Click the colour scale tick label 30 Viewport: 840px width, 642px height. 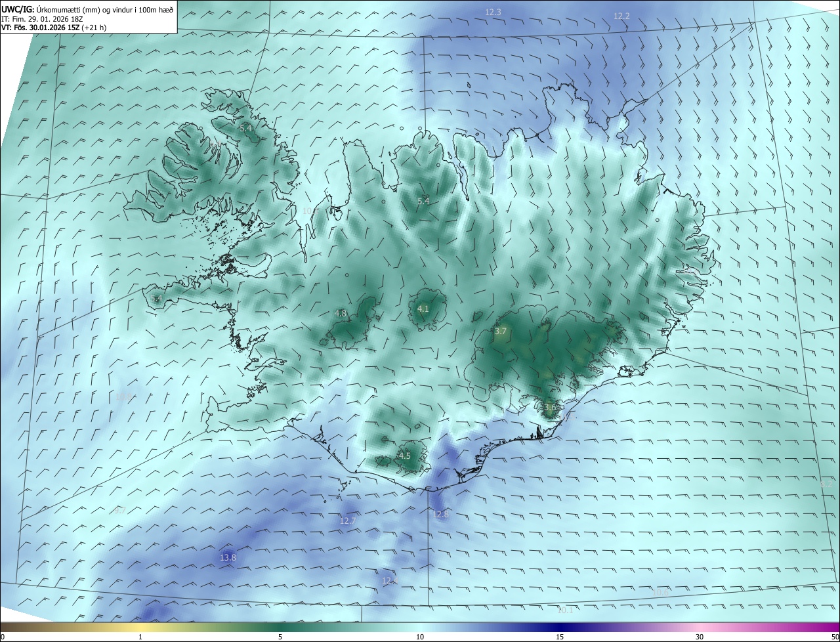700,637
